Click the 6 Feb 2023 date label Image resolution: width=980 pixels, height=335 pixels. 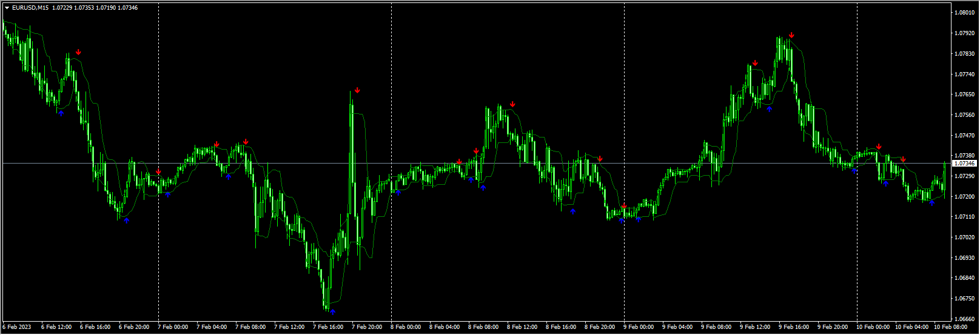point(17,327)
